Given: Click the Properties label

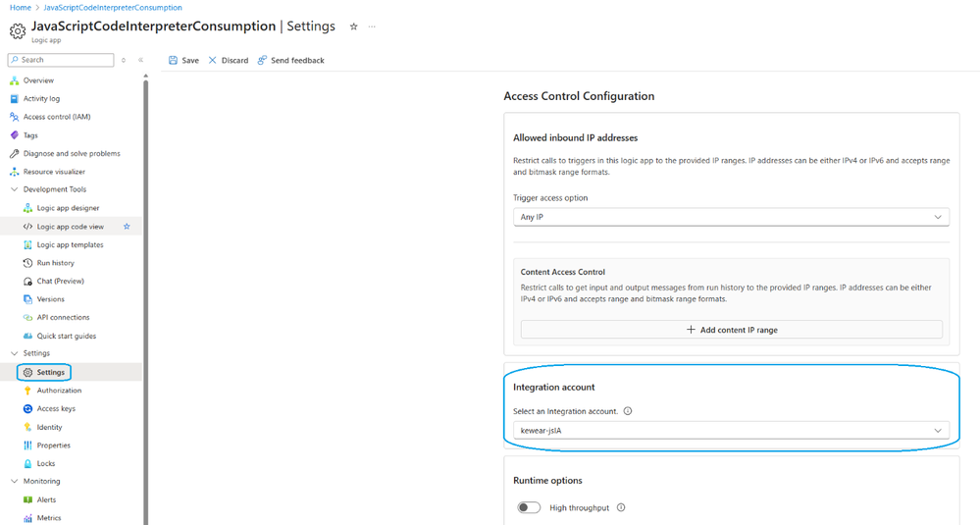Looking at the screenshot, I should (54, 446).
